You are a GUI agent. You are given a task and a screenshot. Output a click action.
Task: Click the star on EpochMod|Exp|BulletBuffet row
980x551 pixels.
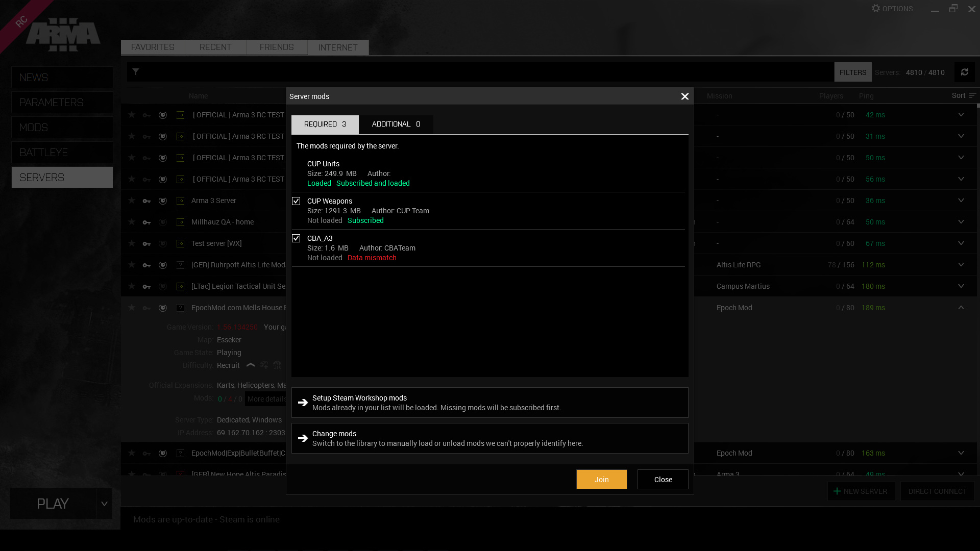click(132, 453)
